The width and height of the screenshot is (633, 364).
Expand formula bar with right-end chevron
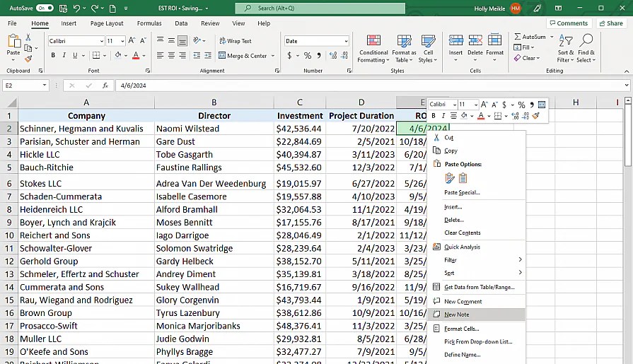tap(627, 85)
